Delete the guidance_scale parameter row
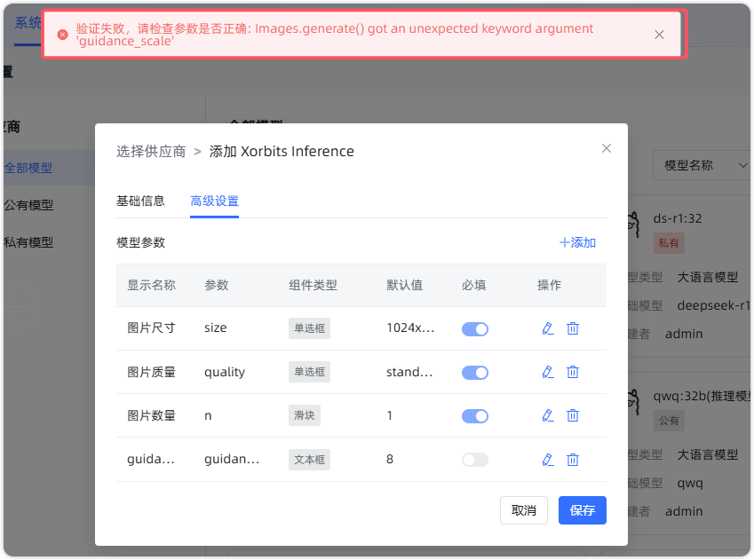Image resolution: width=754 pixels, height=560 pixels. [573, 460]
